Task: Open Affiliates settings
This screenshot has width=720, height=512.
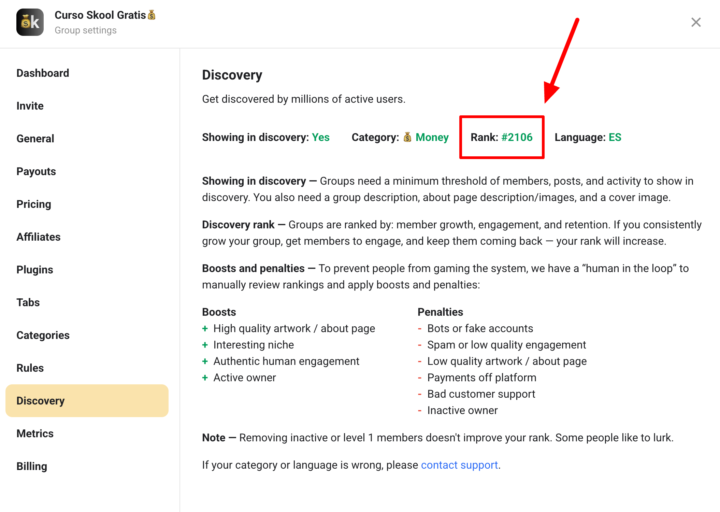Action: coord(38,237)
